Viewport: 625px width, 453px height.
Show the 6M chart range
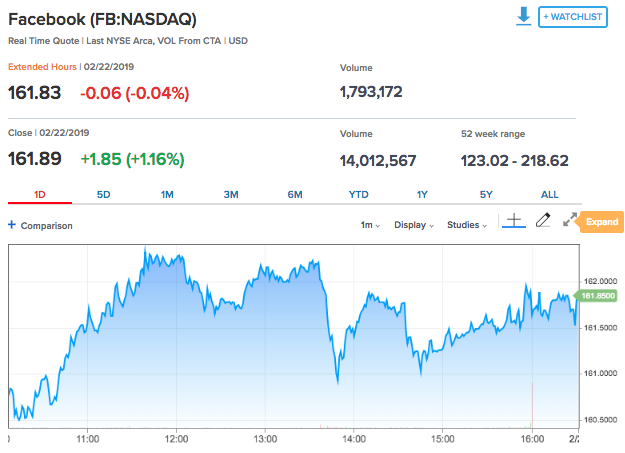click(x=294, y=194)
